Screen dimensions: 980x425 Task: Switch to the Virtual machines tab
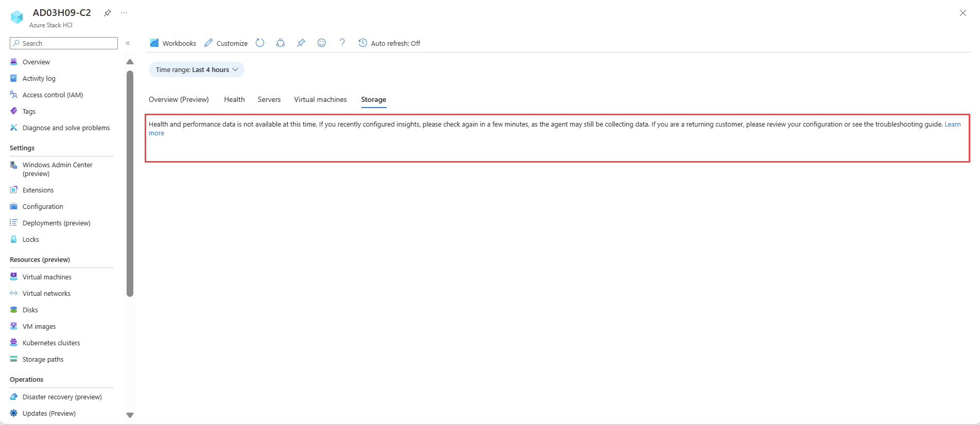(x=320, y=99)
